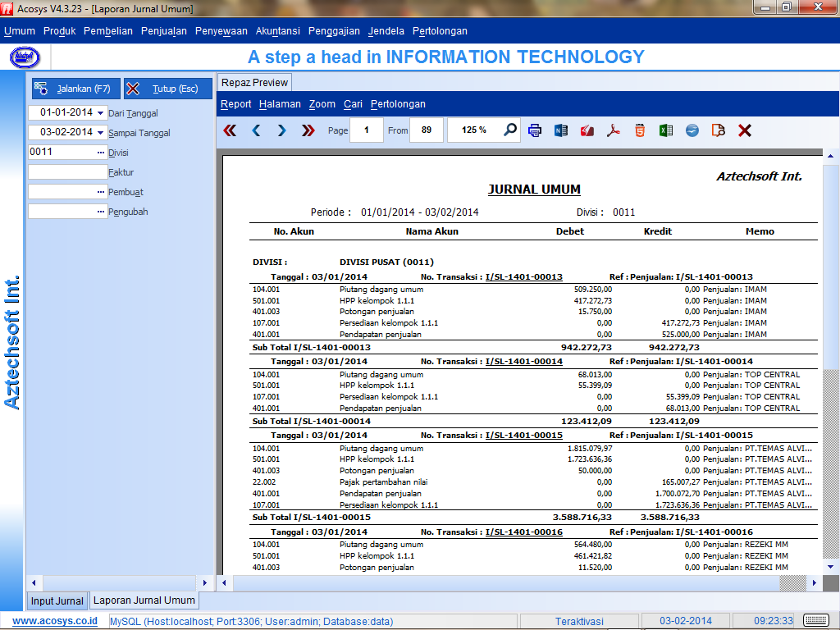Open Sampai Tanggal date dropdown
The width and height of the screenshot is (840, 630).
[x=100, y=132]
